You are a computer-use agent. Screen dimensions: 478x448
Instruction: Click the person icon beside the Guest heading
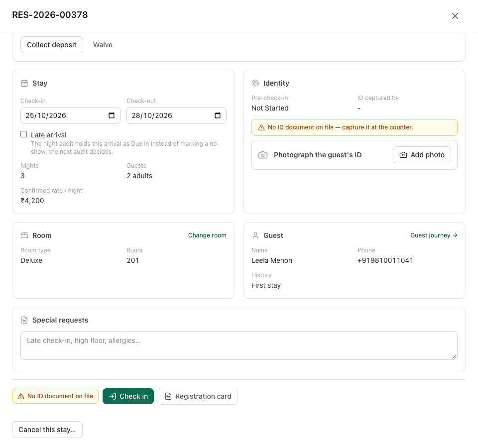pos(255,235)
